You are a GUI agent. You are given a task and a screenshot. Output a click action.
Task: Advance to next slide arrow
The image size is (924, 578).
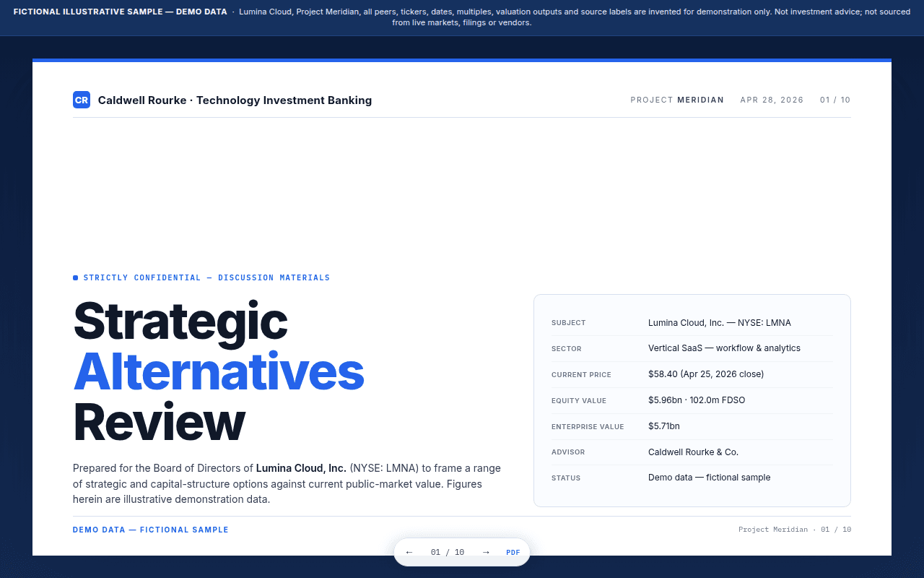point(486,552)
